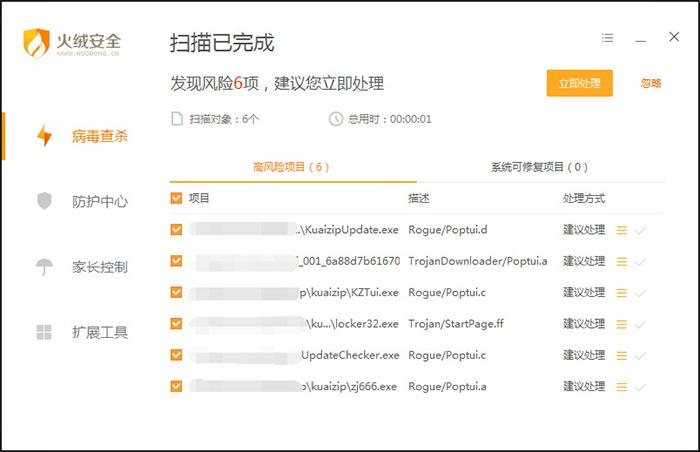Uncheck the KZTui.exe checkbox

pyautogui.click(x=176, y=292)
